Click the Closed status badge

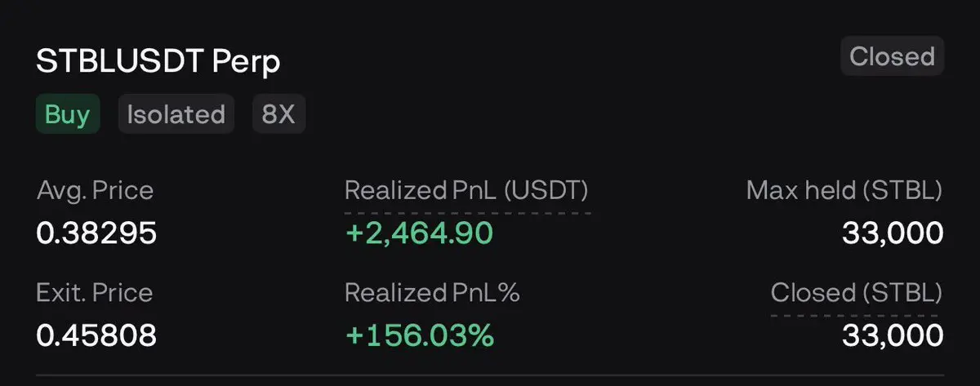[x=892, y=57]
